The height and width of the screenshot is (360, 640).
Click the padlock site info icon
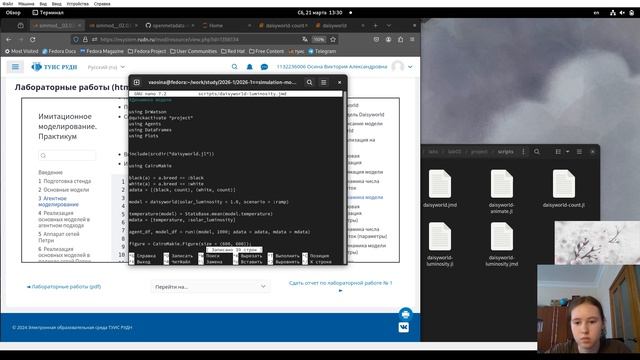(x=85, y=40)
